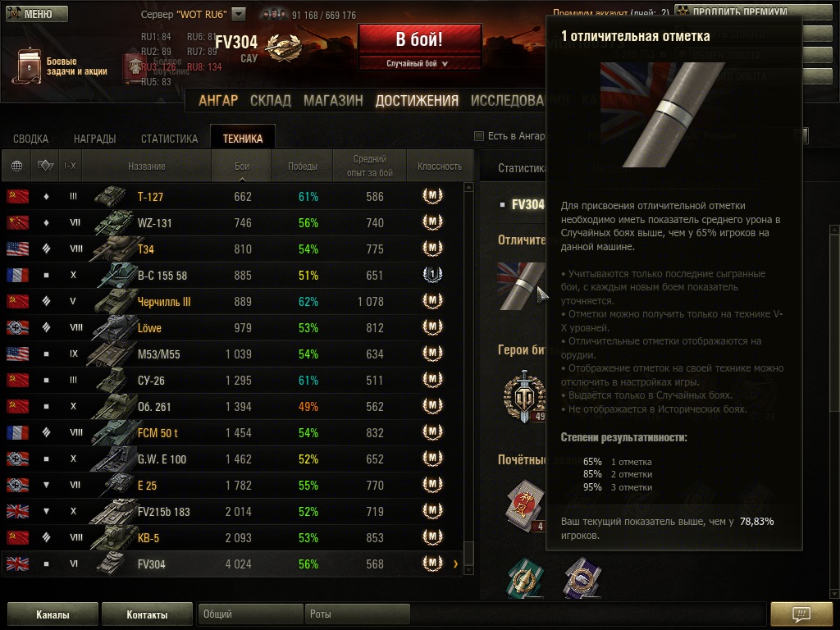Sort vehicles by nation globe icon
The height and width of the screenshot is (630, 840).
(x=16, y=166)
